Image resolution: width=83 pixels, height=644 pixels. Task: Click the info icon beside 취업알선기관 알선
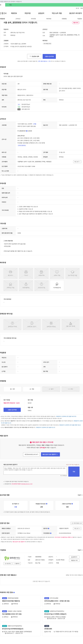coord(47,504)
